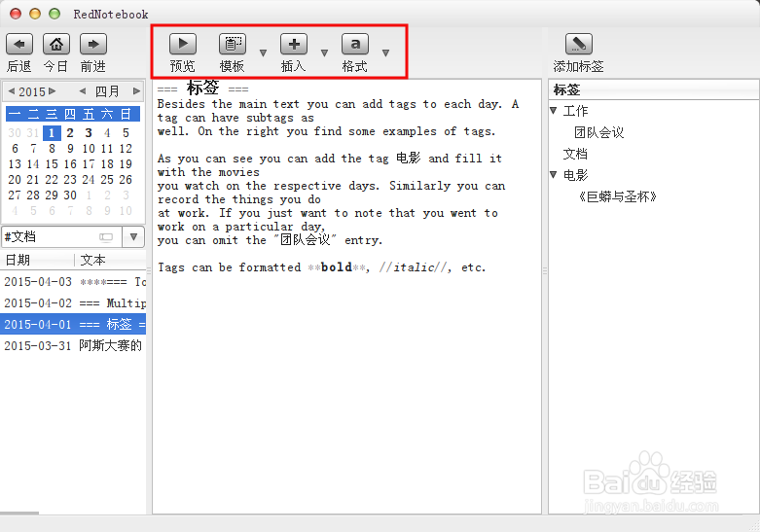Sort by the 日期 column header
The width and height of the screenshot is (760, 532).
click(37, 261)
